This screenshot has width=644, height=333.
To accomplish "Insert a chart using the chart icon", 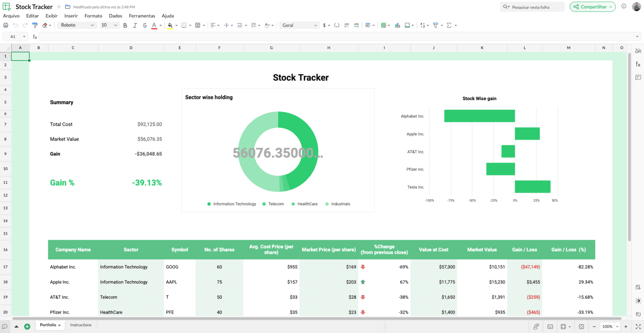I will [x=397, y=25].
